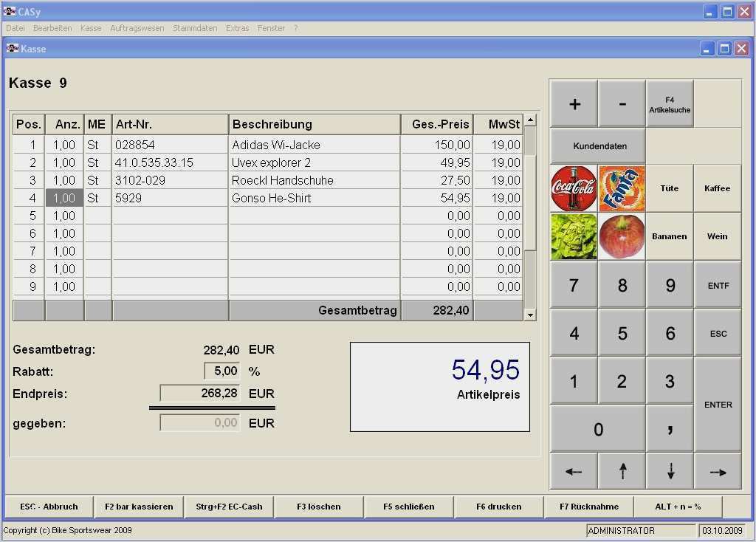The image size is (756, 542).
Task: Launch F4 Artikelsuche search
Action: 670,104
